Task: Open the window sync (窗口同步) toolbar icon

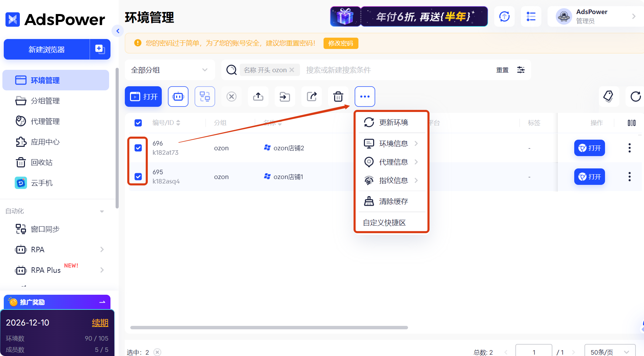Action: (205, 97)
